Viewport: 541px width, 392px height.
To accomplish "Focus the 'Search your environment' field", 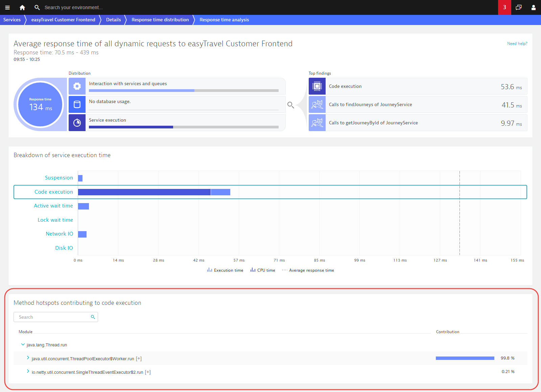I will point(74,7).
